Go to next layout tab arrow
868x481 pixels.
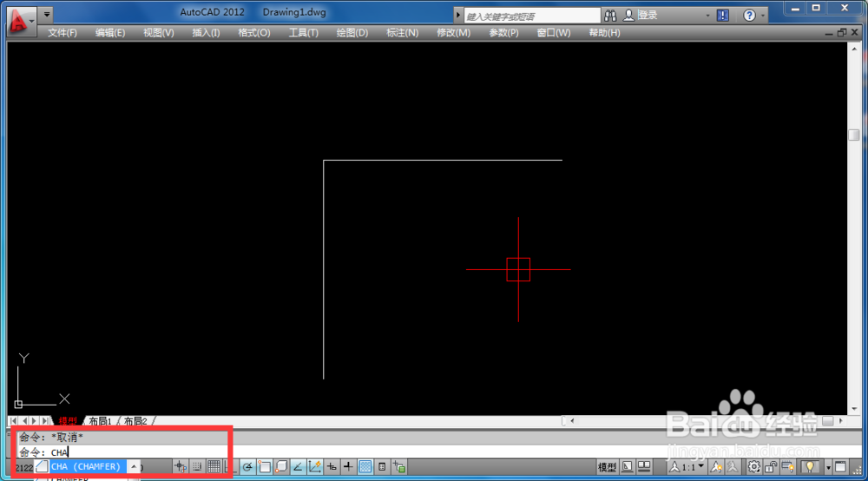(35, 421)
